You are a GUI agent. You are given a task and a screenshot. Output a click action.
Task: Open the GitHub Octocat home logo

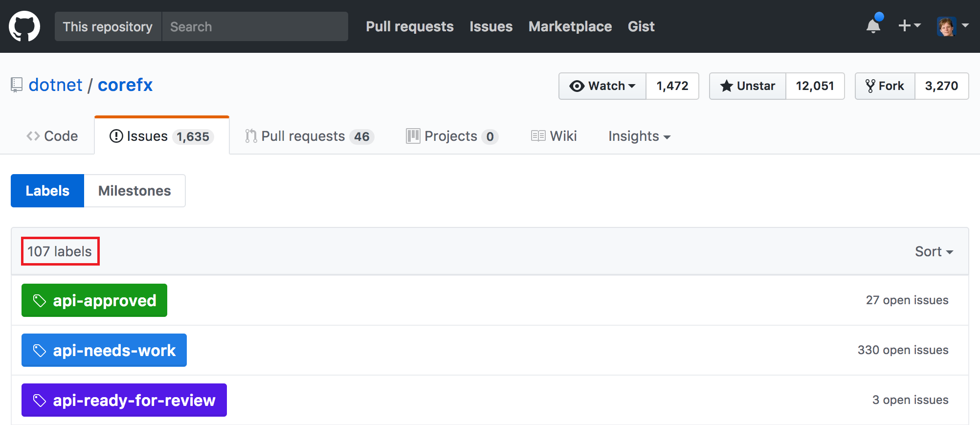tap(24, 26)
